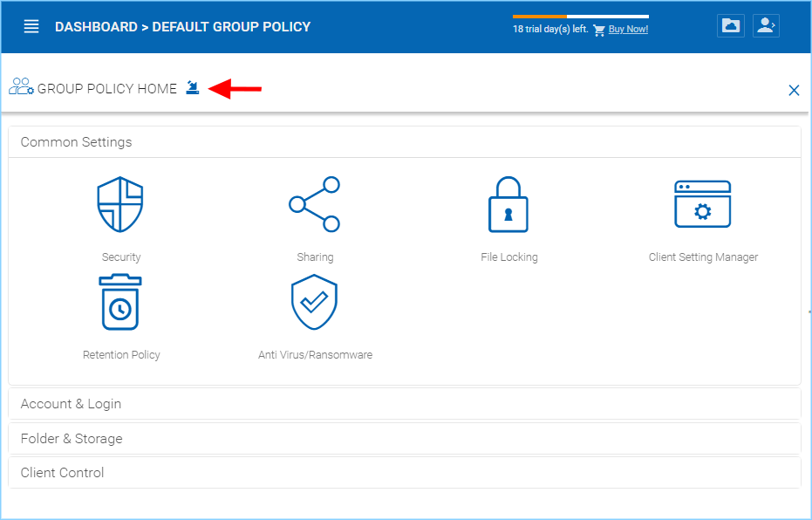Go to Dashboard in the breadcrumb
The image size is (812, 520).
(96, 27)
